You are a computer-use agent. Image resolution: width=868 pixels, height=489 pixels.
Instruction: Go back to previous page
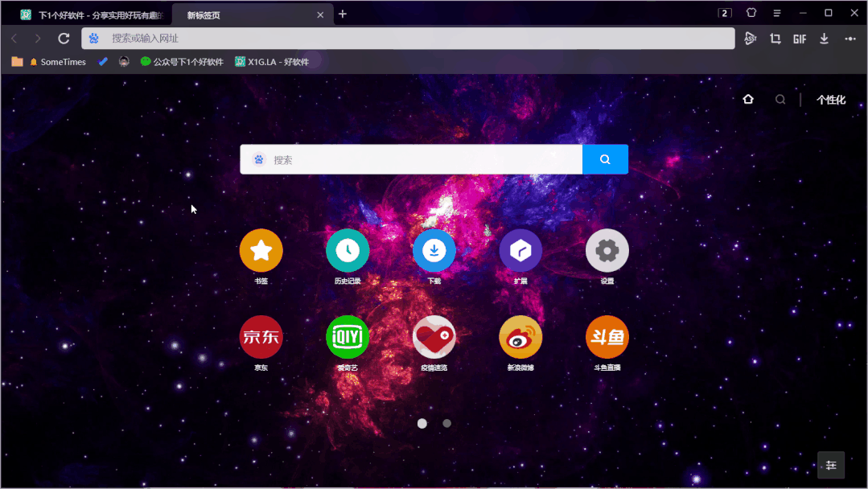(14, 38)
